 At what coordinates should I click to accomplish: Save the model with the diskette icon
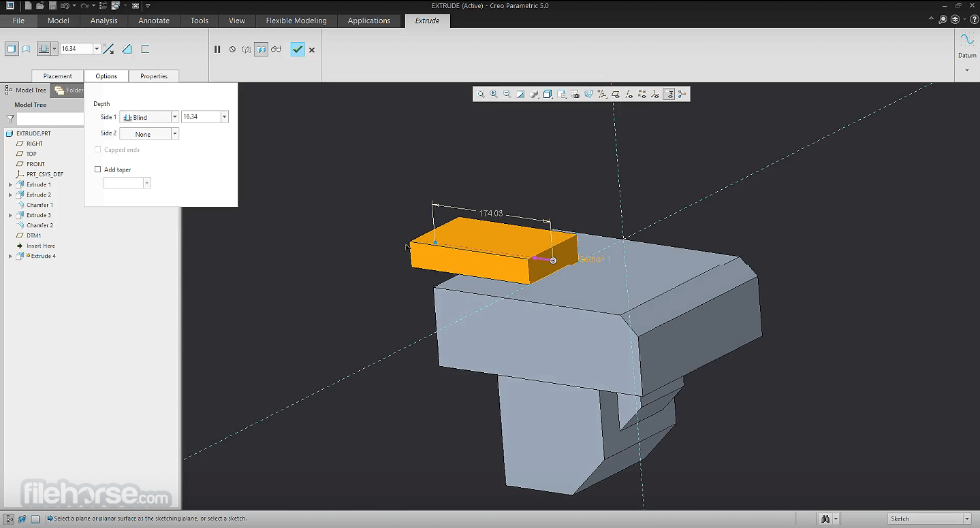coord(52,5)
